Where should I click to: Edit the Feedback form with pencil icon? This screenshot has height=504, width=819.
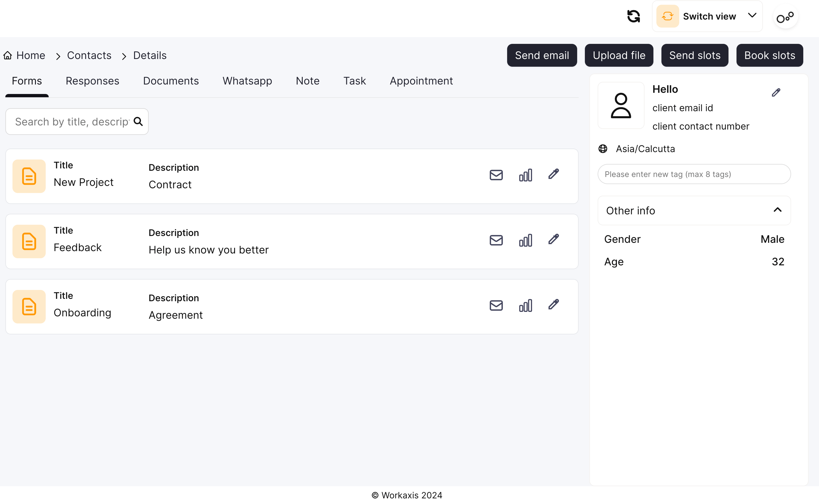[x=553, y=239]
